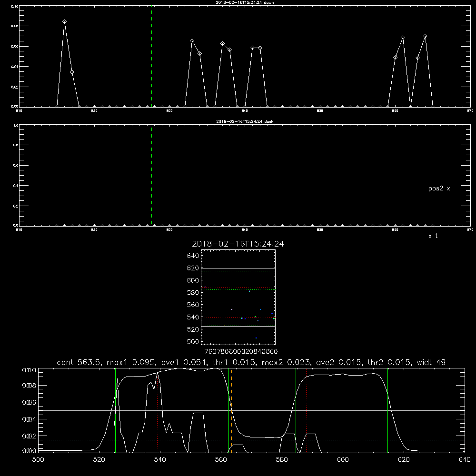
Task: Click the "560" label on scatter plot y-axis
Action: (193, 305)
